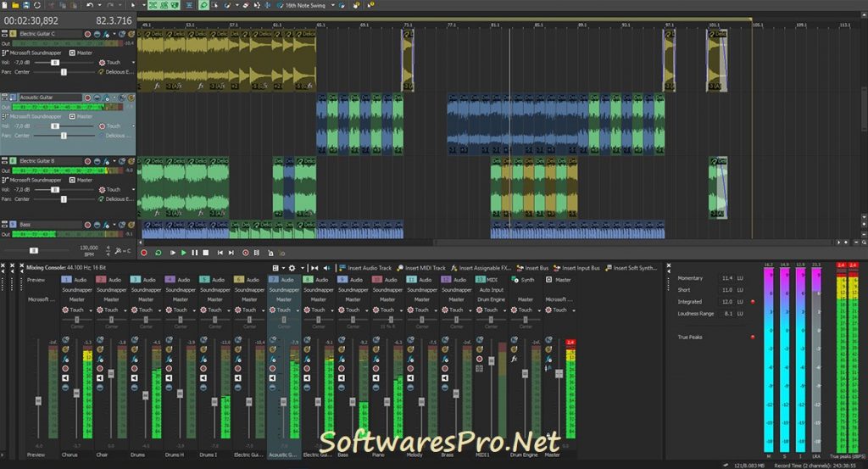Open Touch automation dropdown on channel 1 Audio
This screenshot has width=868, height=469.
[x=91, y=310]
